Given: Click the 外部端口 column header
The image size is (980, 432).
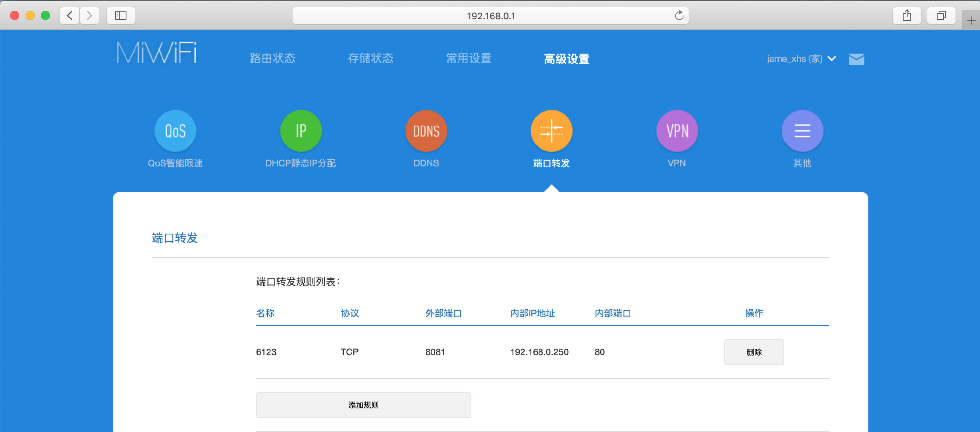Looking at the screenshot, I should pyautogui.click(x=444, y=313).
